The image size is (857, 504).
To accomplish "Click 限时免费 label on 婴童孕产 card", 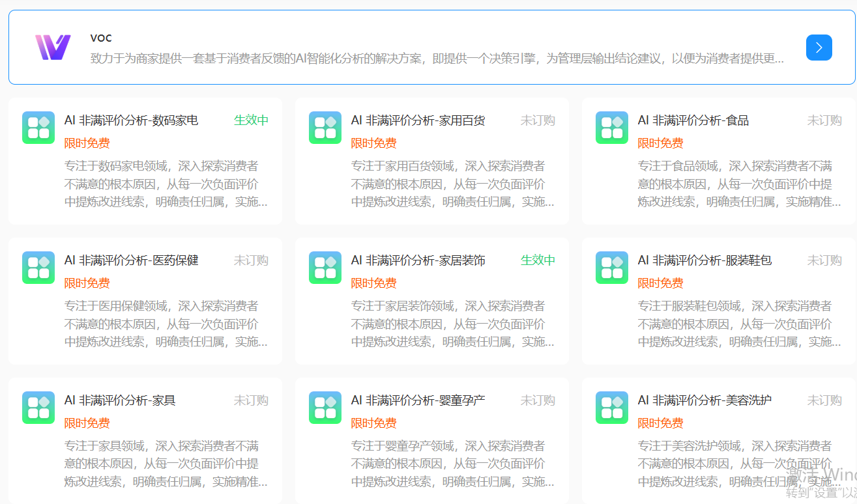I will [x=373, y=423].
